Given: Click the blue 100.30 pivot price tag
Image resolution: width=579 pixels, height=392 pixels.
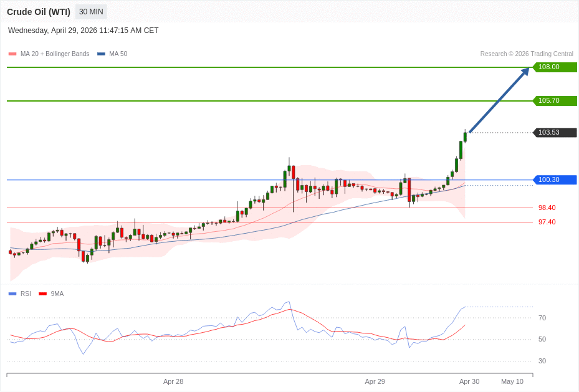Looking at the screenshot, I should (x=554, y=180).
